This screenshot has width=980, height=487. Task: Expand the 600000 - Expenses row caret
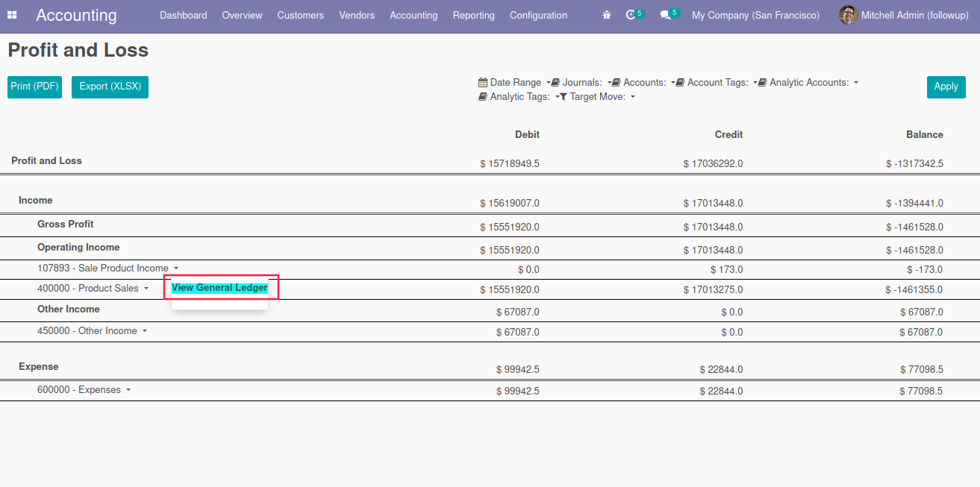pyautogui.click(x=128, y=390)
